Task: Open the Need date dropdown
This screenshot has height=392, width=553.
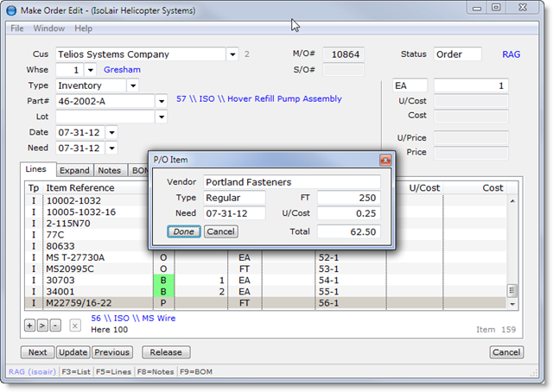Action: click(x=111, y=148)
